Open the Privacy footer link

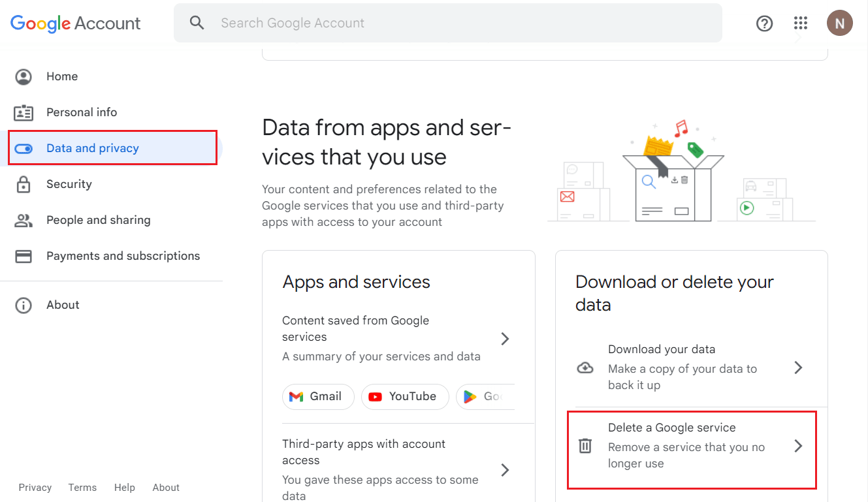pos(35,488)
